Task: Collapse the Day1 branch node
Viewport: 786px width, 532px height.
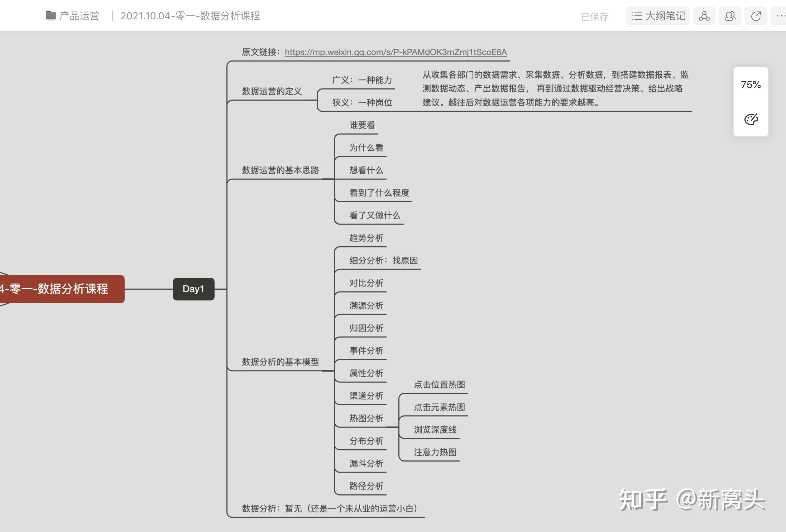Action: tap(193, 289)
